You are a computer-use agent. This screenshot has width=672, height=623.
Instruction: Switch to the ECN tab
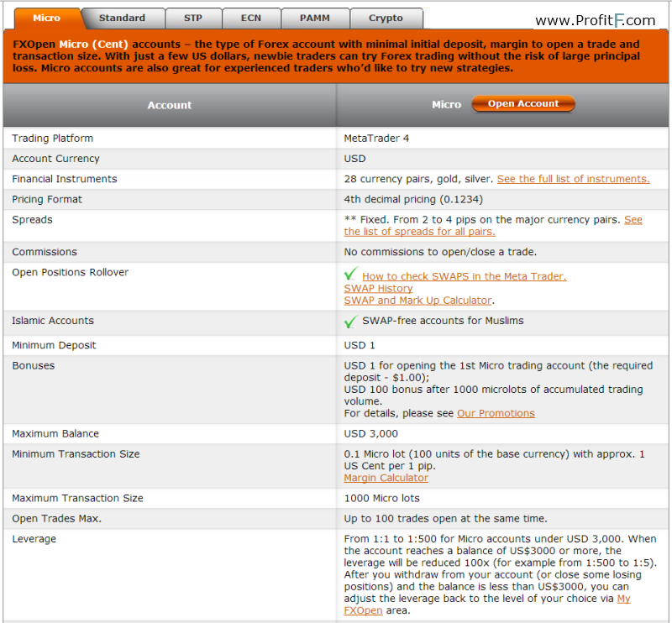click(x=251, y=18)
